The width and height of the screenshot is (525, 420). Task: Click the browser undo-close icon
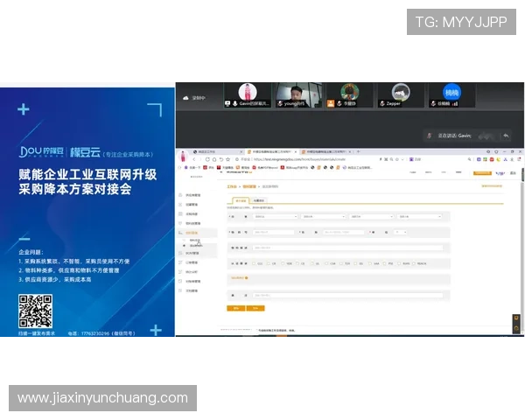pos(221,159)
